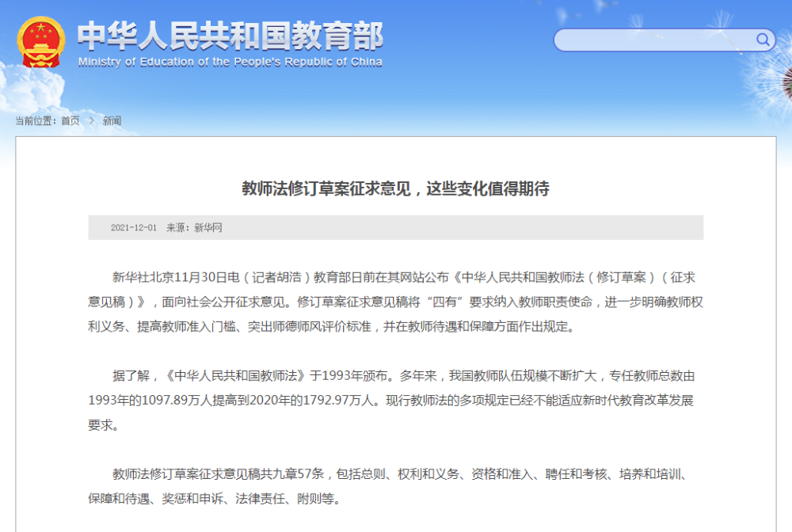
Task: Click the paragraph starting 据了解
Action: point(391,401)
